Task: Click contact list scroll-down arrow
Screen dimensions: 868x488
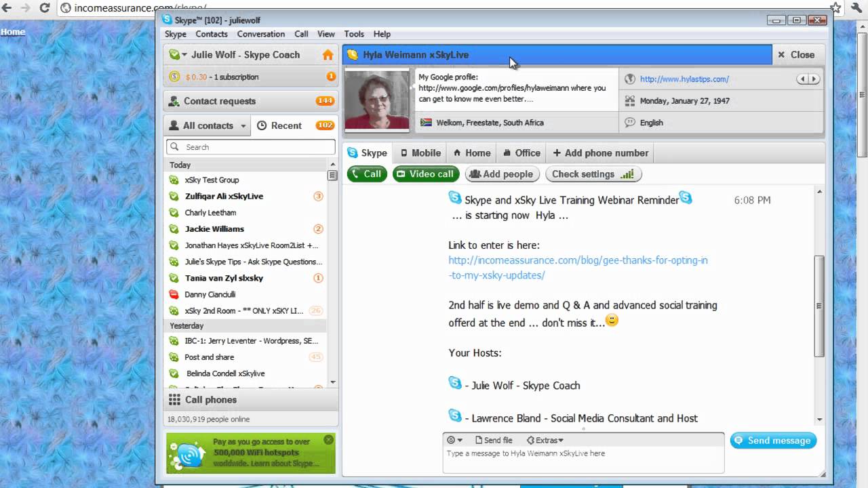Action: (332, 382)
